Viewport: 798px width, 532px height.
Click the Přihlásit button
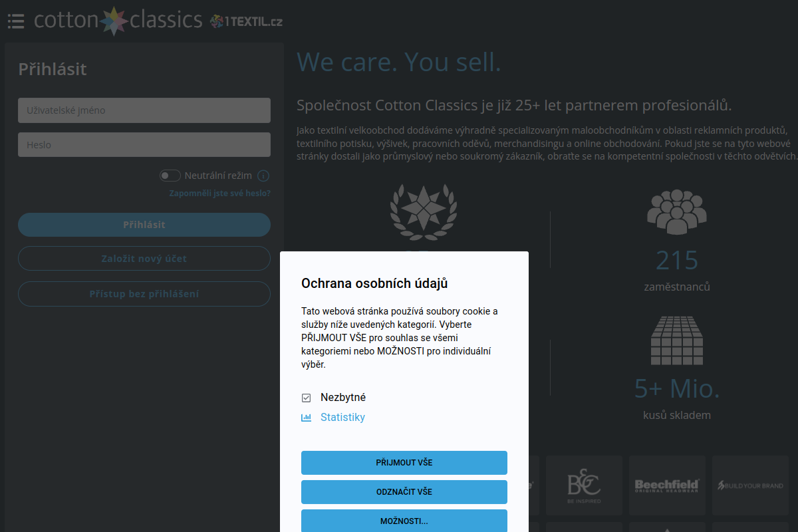point(144,225)
